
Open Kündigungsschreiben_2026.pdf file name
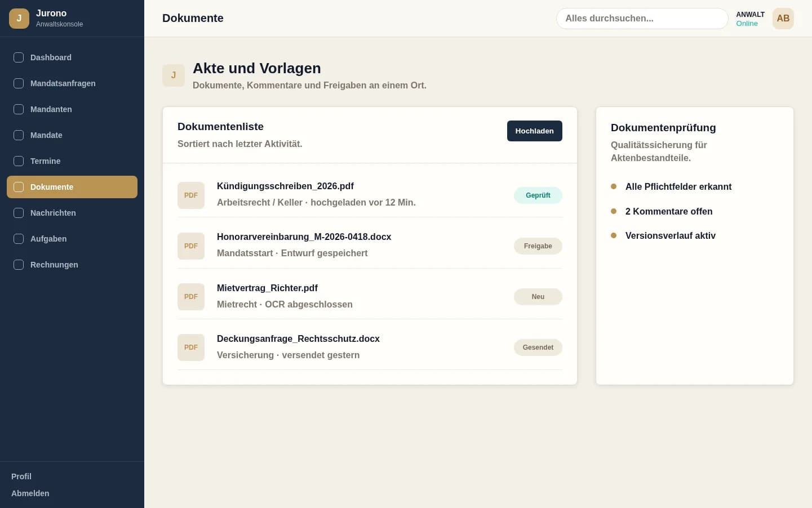(x=285, y=186)
